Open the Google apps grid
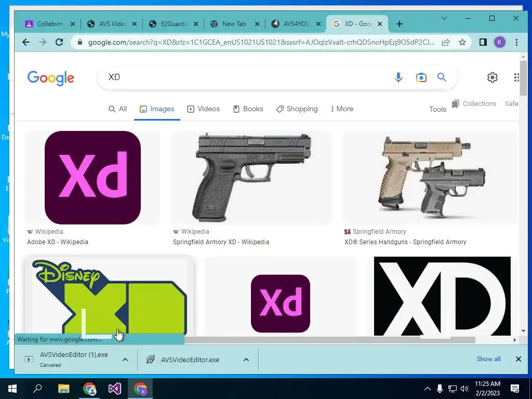This screenshot has width=532, height=399. point(516,77)
